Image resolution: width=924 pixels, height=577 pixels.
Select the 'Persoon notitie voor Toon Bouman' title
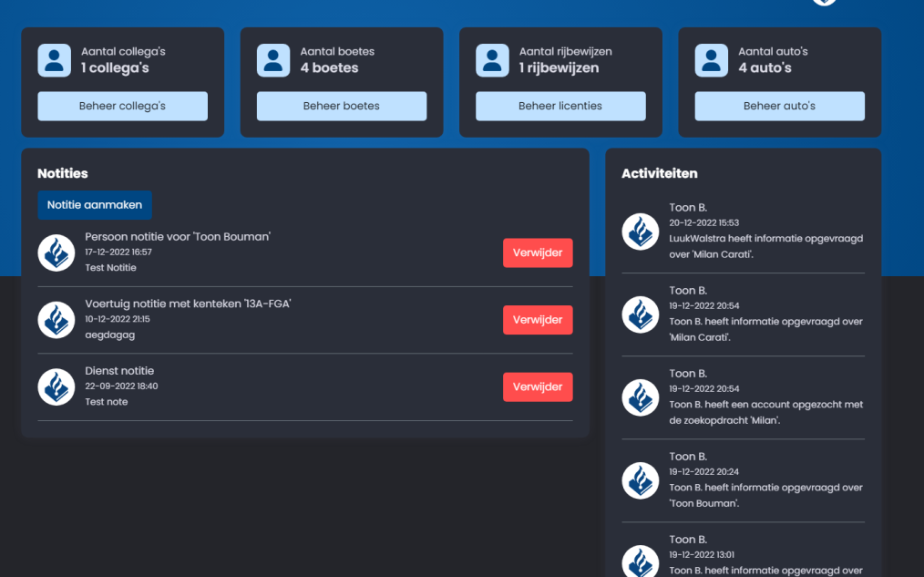point(178,237)
